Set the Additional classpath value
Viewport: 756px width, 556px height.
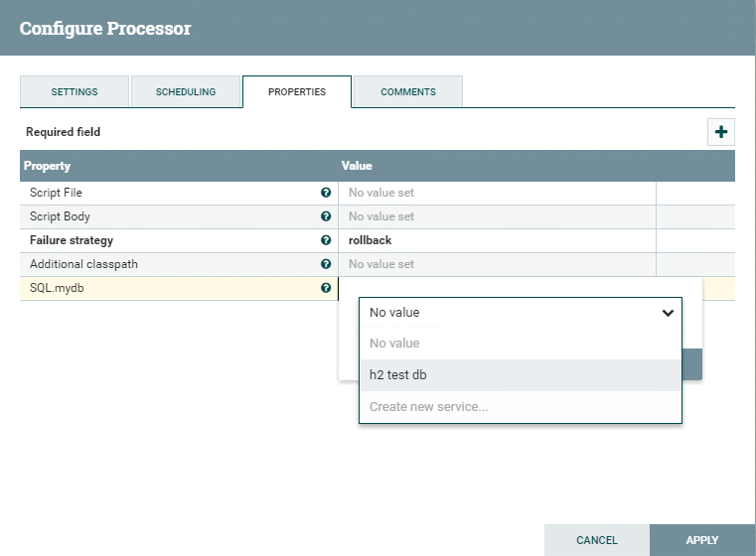point(497,264)
